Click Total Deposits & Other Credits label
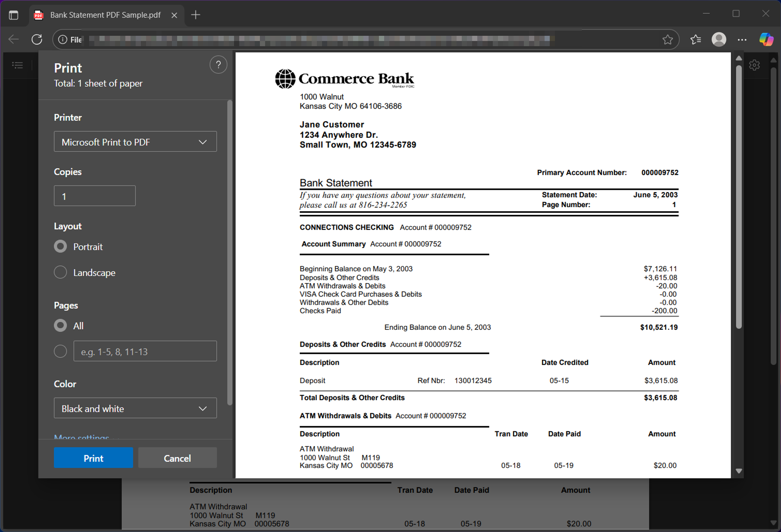Screen dimensions: 781x532 [x=352, y=398]
